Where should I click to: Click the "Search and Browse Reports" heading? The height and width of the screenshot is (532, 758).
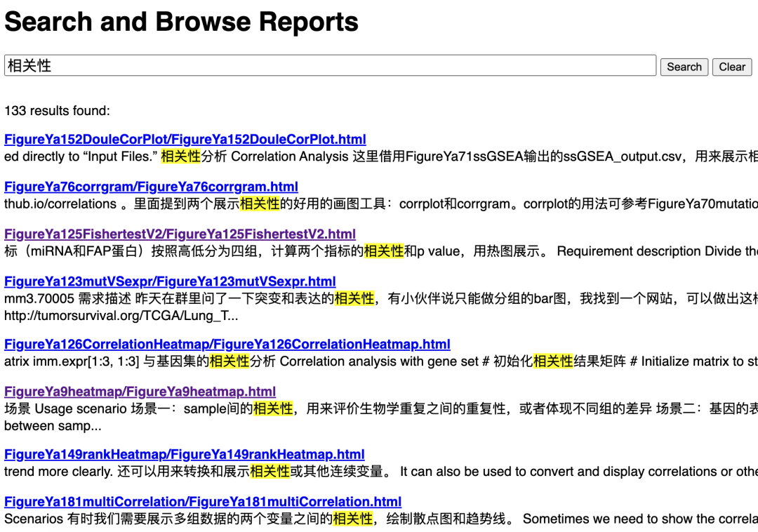click(181, 22)
